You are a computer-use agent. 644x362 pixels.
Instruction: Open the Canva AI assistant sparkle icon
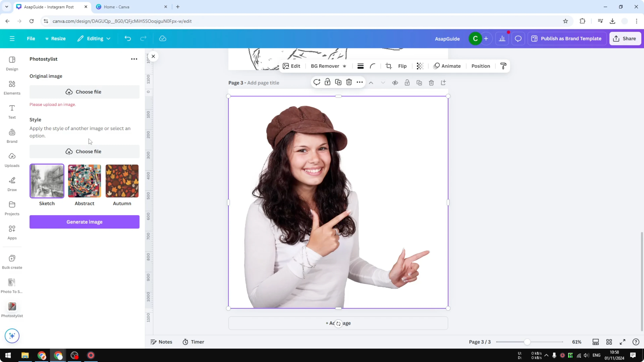point(12,336)
